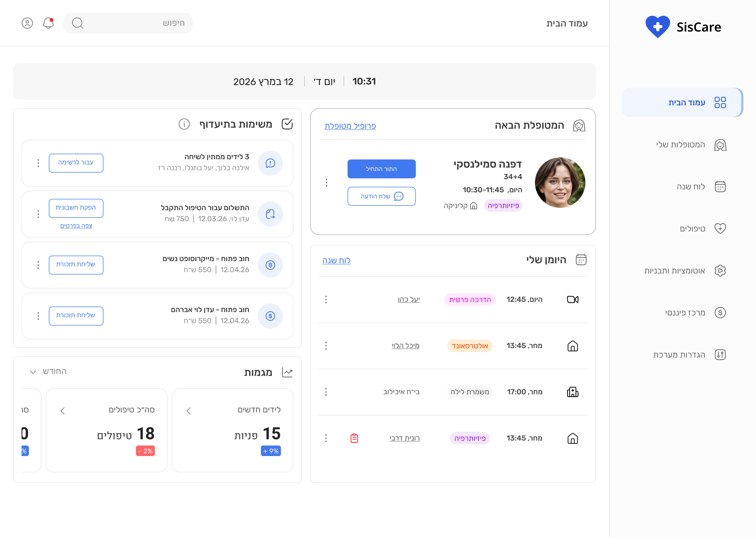Click the alert chat icon of leads task
This screenshot has width=756, height=538.
[x=270, y=163]
